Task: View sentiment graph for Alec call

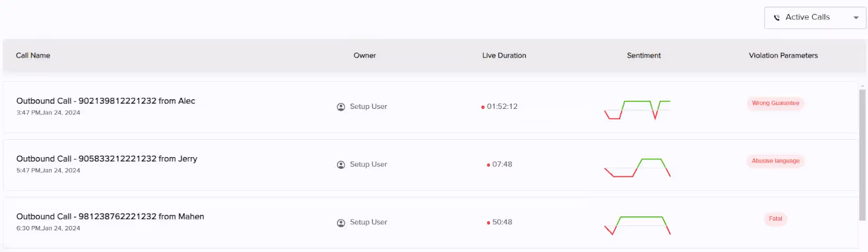Action: point(637,110)
